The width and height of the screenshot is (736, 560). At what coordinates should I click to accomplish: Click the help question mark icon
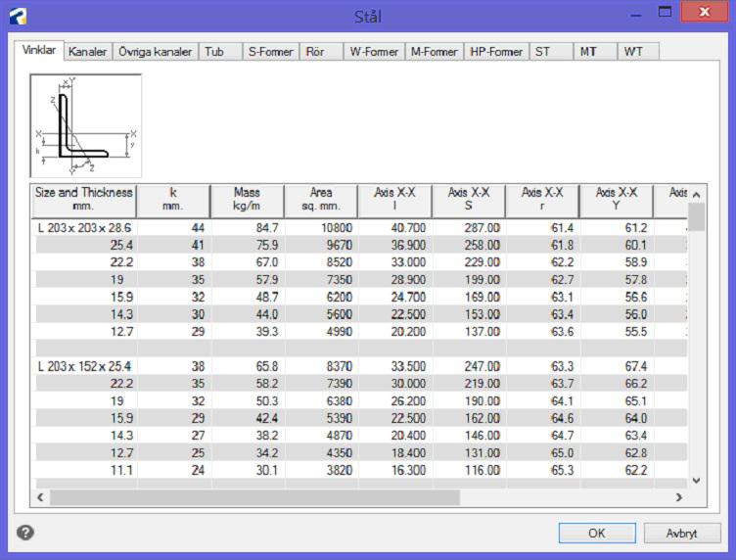tap(25, 533)
